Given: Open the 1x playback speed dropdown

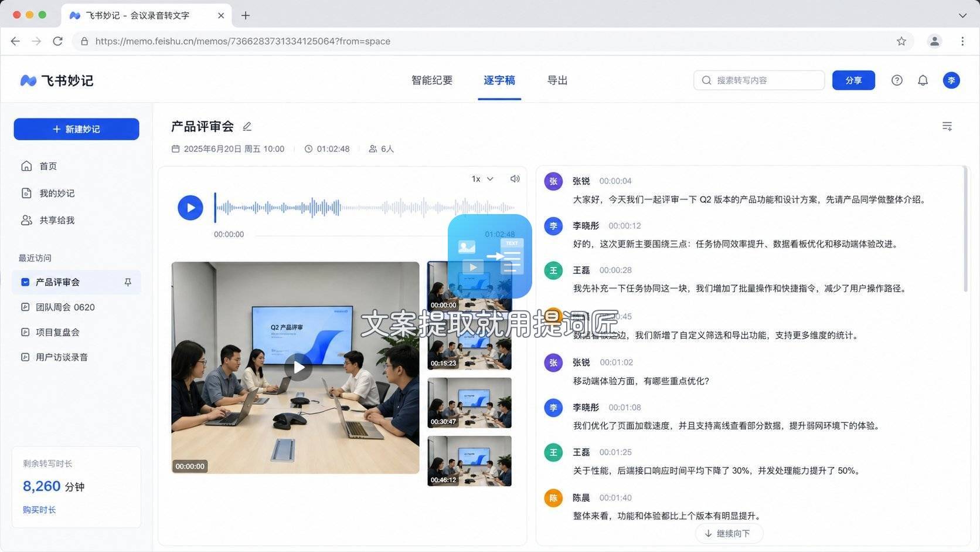Looking at the screenshot, I should click(x=482, y=179).
